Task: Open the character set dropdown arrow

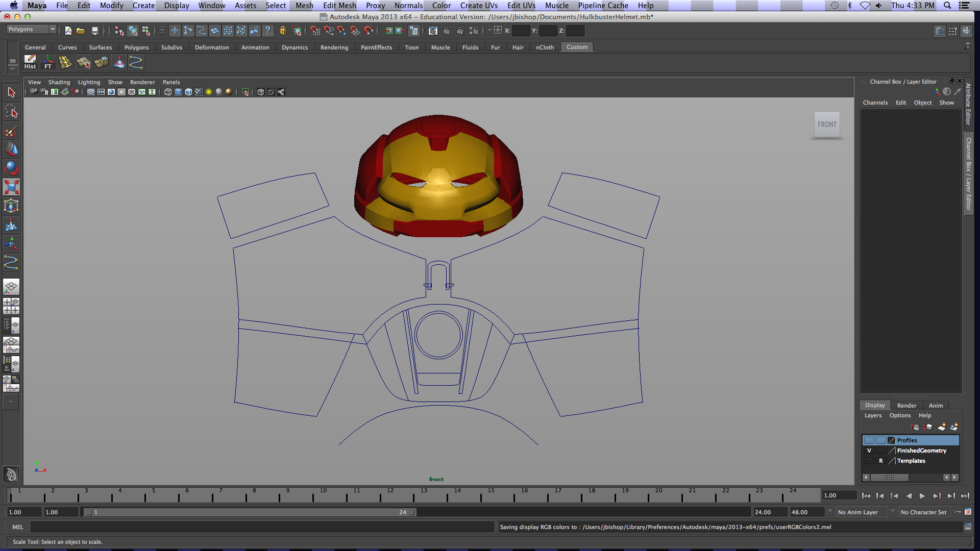Action: point(893,511)
